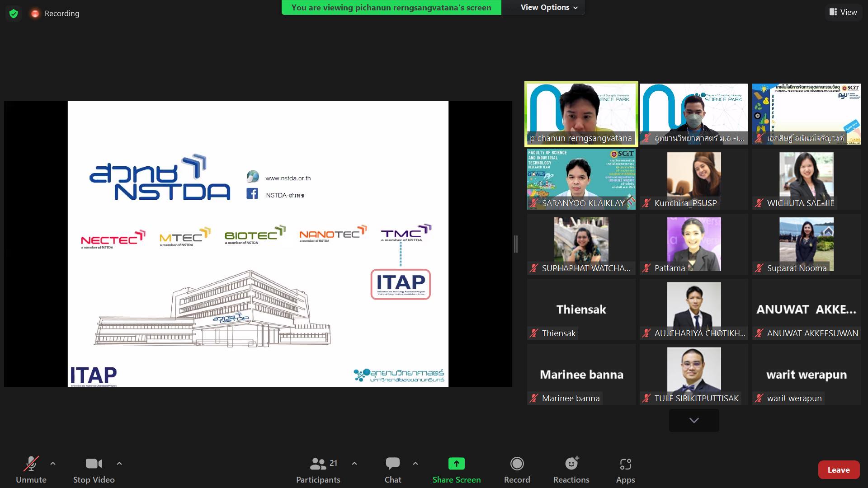The height and width of the screenshot is (488, 868).
Task: Click the Unmute microphone icon
Action: pos(31,464)
